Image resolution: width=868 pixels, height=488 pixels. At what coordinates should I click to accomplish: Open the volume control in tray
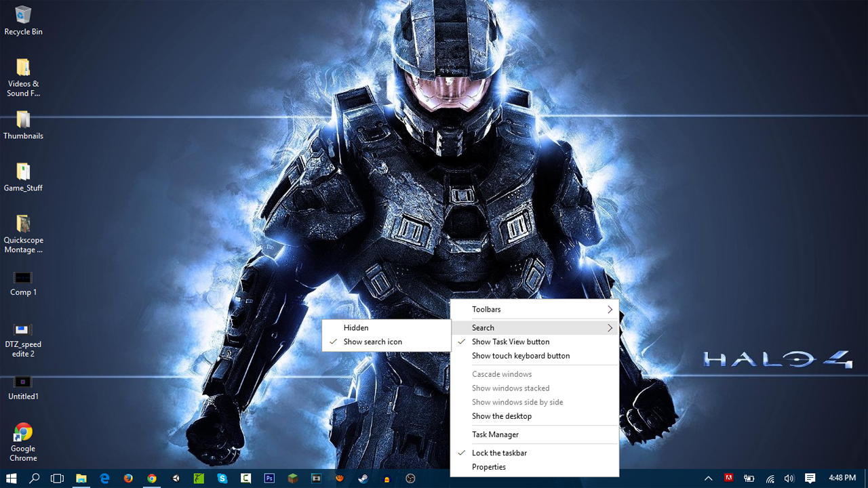pyautogui.click(x=789, y=479)
